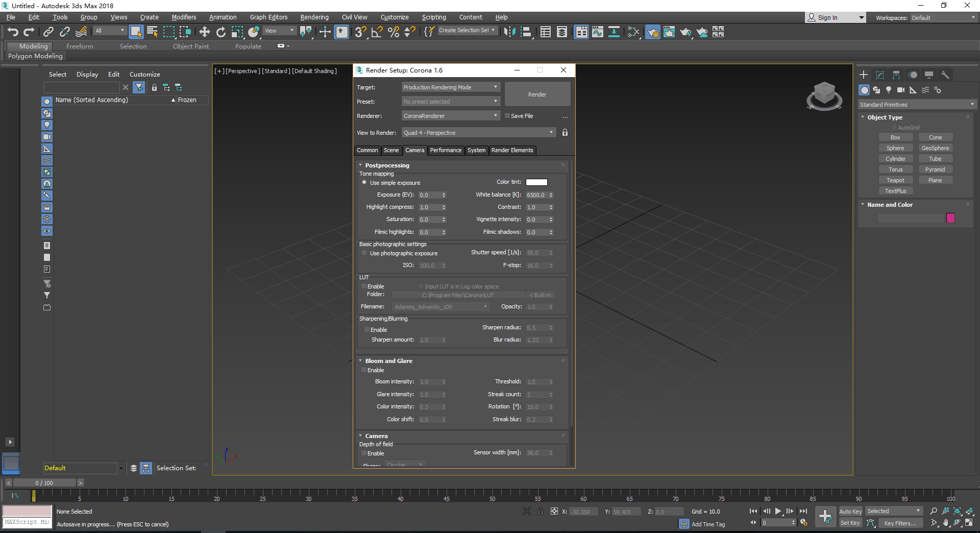Image resolution: width=980 pixels, height=533 pixels.
Task: Click the Lights category icon
Action: click(x=889, y=90)
